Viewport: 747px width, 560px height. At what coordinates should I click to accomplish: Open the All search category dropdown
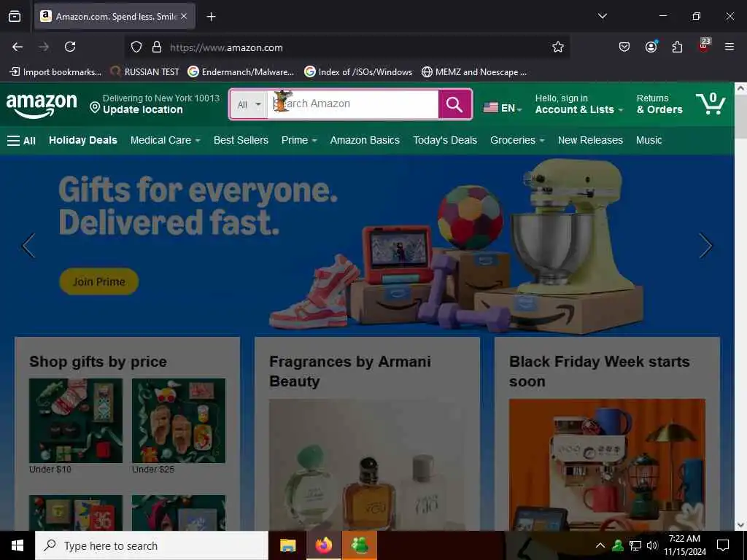249,104
